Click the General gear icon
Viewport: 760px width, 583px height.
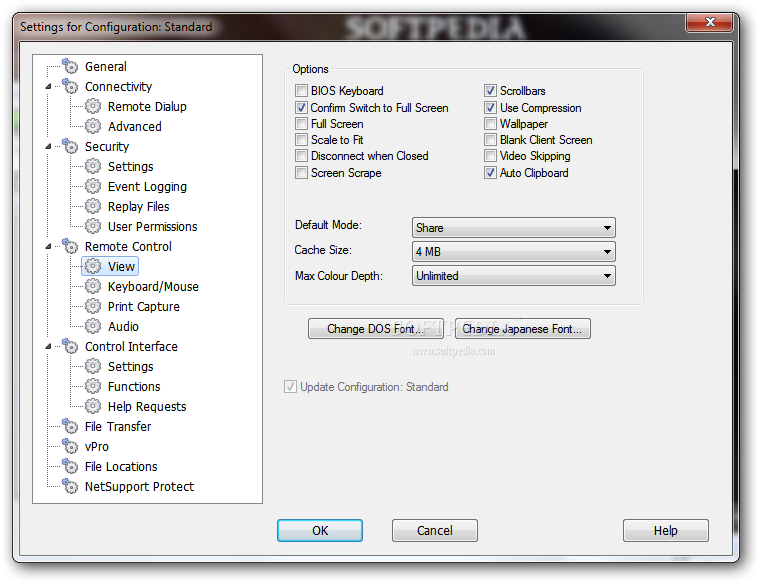[x=70, y=66]
